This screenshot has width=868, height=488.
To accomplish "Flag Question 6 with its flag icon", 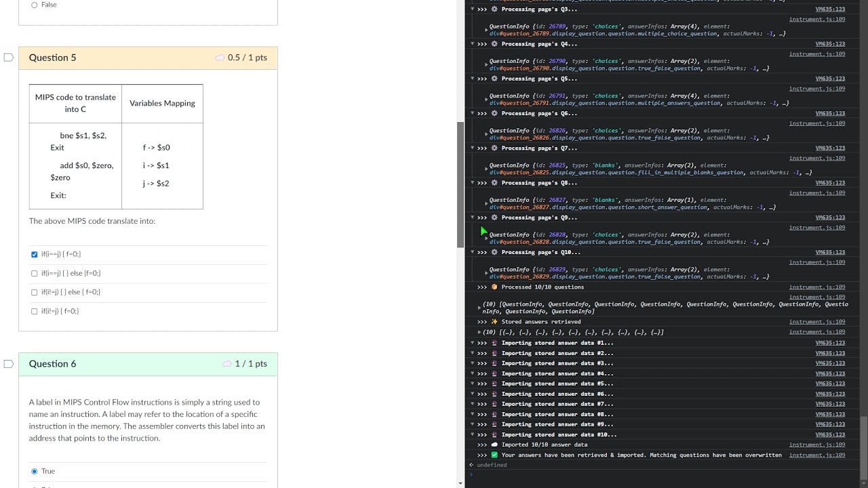I will (9, 364).
